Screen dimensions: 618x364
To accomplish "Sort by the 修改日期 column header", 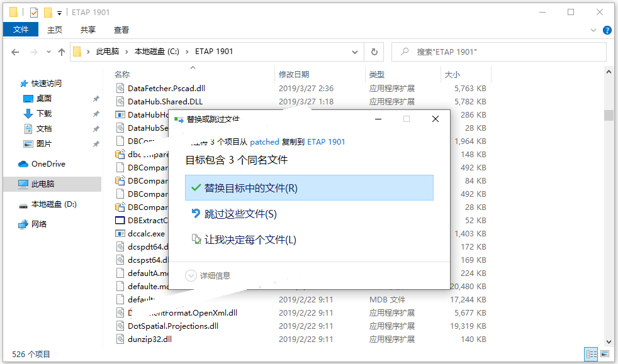I will [294, 74].
